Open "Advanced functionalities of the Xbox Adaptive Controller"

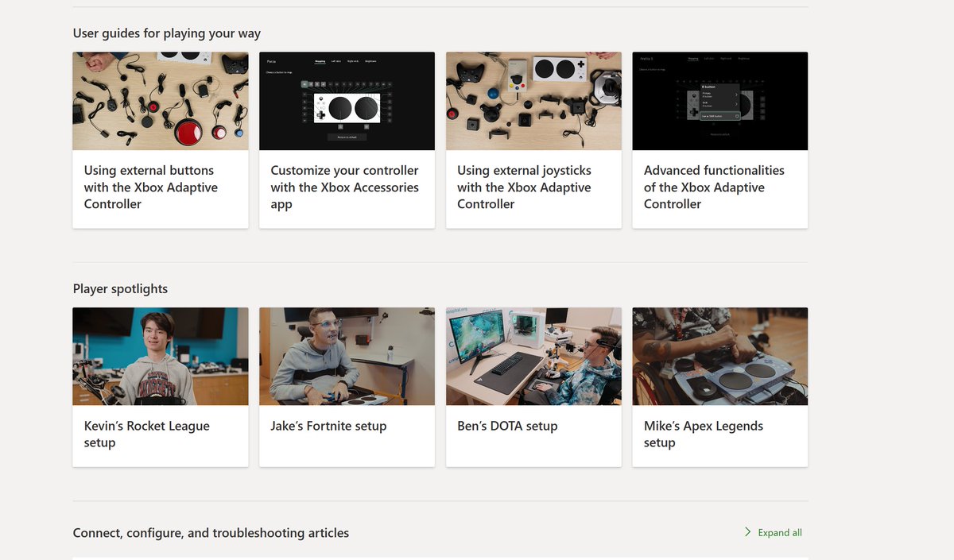click(x=714, y=187)
